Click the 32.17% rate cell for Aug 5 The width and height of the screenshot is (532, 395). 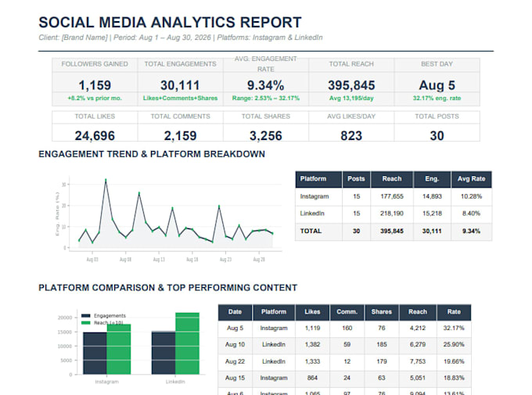(x=454, y=329)
